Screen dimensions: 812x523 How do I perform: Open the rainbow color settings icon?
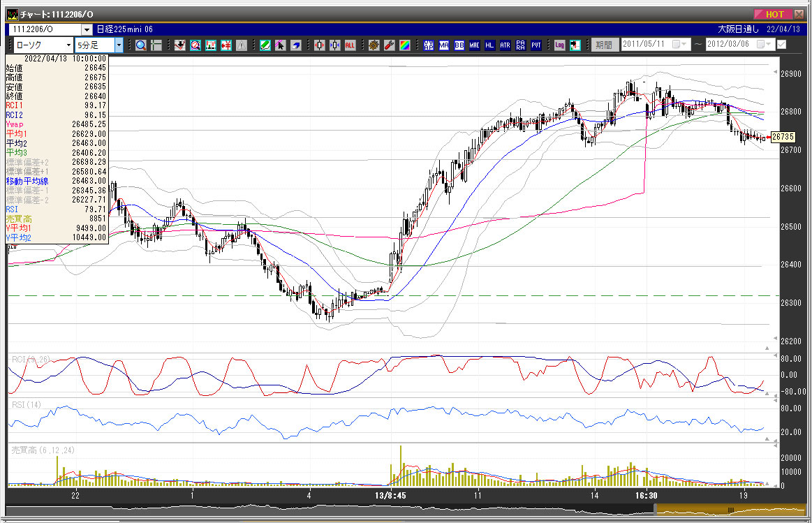click(x=405, y=45)
